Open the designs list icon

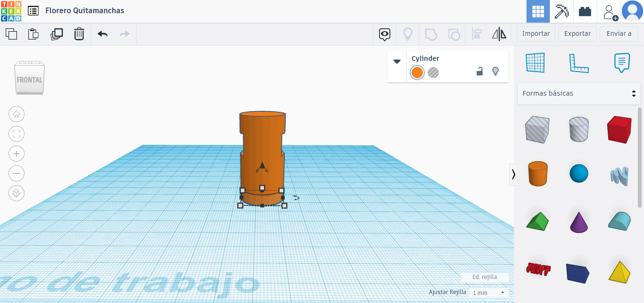(33, 11)
